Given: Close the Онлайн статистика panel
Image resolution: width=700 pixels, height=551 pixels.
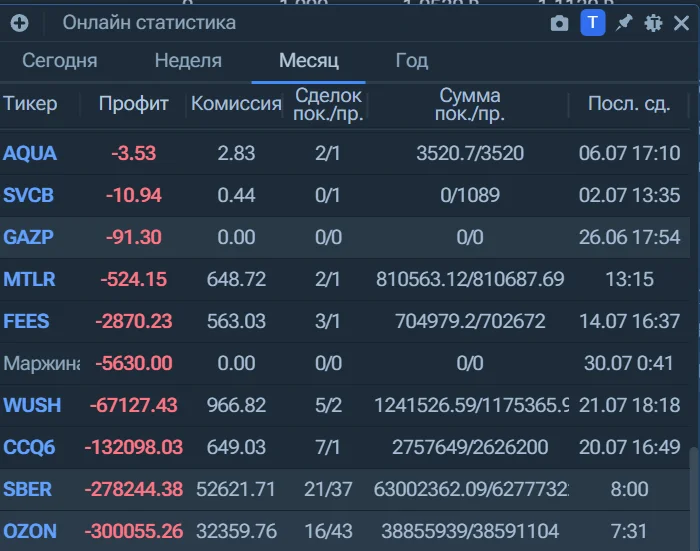Looking at the screenshot, I should pos(681,23).
